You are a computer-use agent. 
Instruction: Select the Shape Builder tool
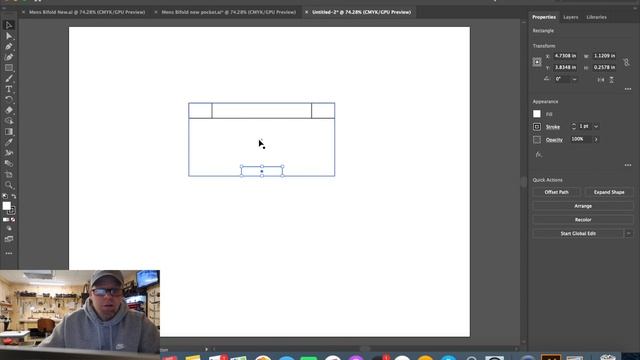pos(9,121)
